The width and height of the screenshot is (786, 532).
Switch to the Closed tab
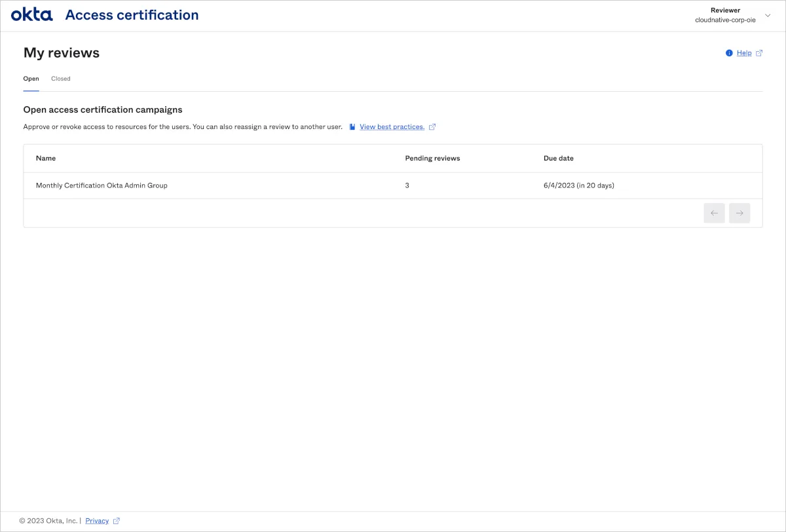click(60, 79)
